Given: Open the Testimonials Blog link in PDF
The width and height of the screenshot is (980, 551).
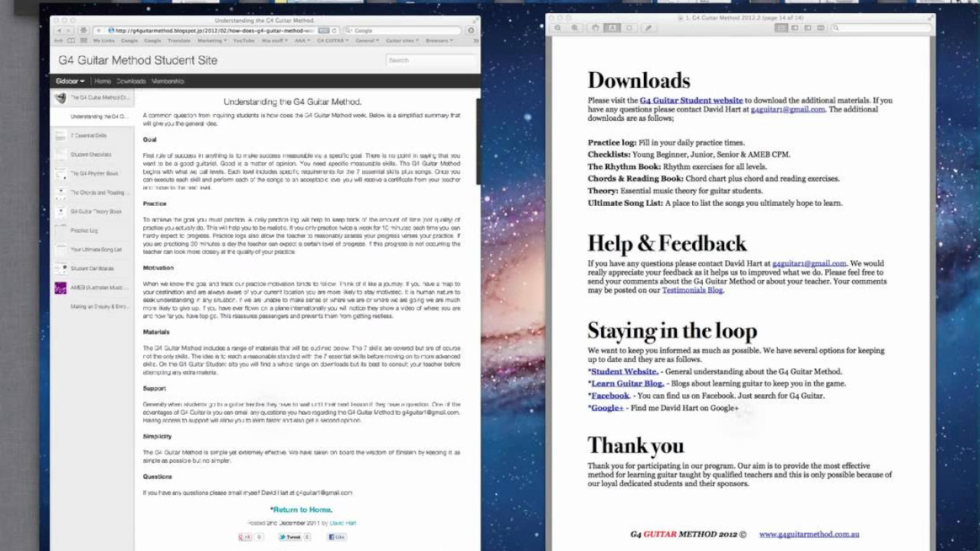Looking at the screenshot, I should tap(692, 290).
